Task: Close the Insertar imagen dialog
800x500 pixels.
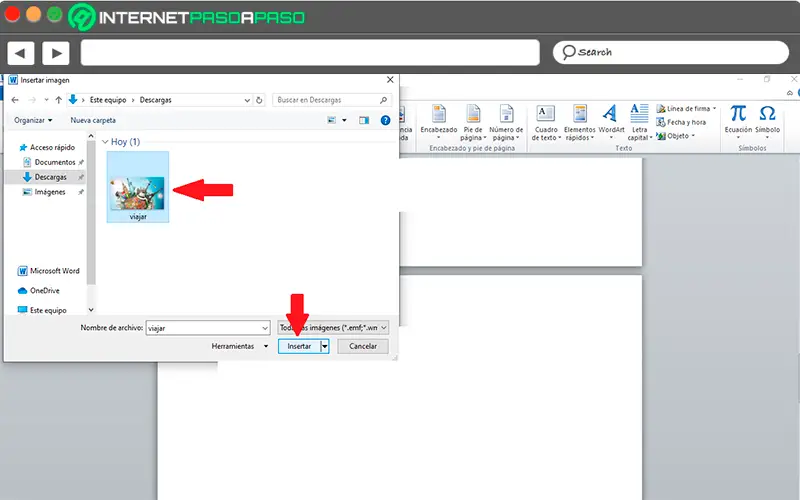Action: pos(390,80)
